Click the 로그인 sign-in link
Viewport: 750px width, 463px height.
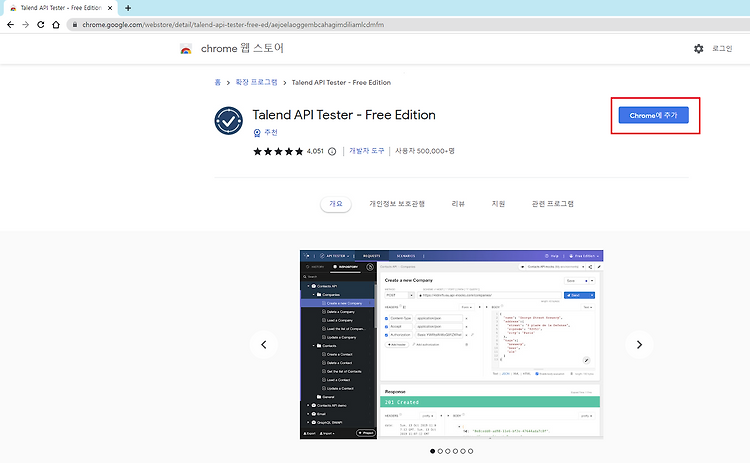pos(722,49)
